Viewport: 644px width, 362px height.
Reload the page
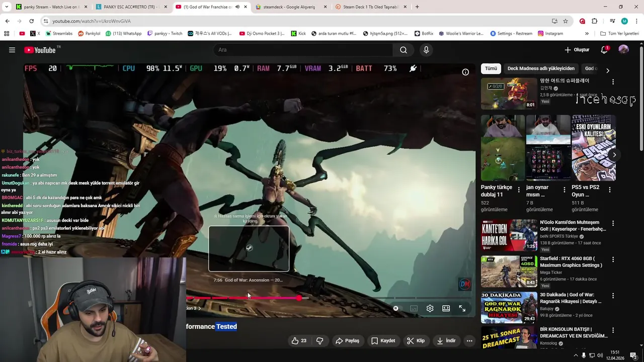click(31, 21)
